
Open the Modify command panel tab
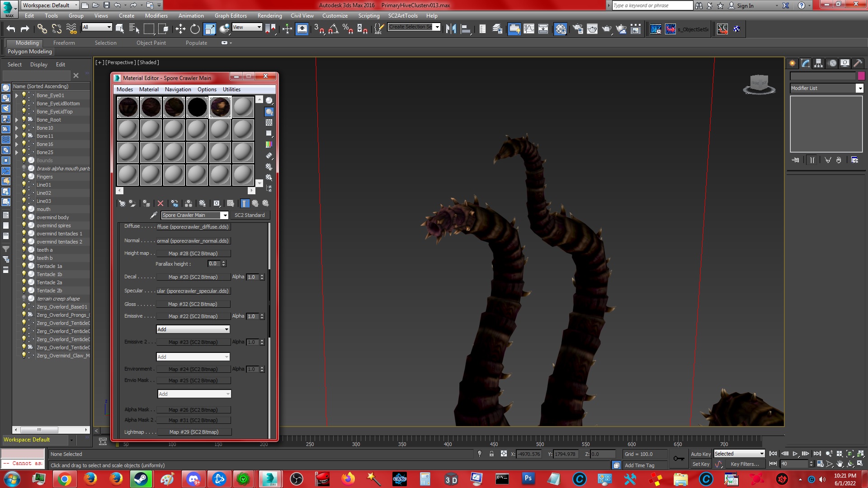click(806, 63)
